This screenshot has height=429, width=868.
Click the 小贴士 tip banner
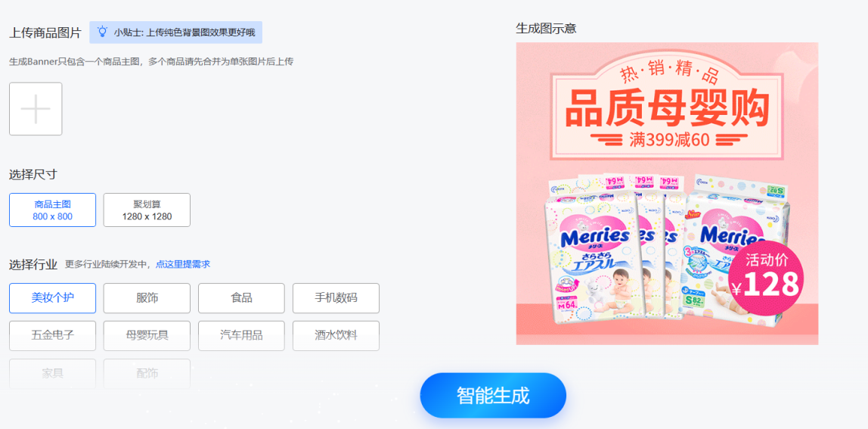point(176,32)
